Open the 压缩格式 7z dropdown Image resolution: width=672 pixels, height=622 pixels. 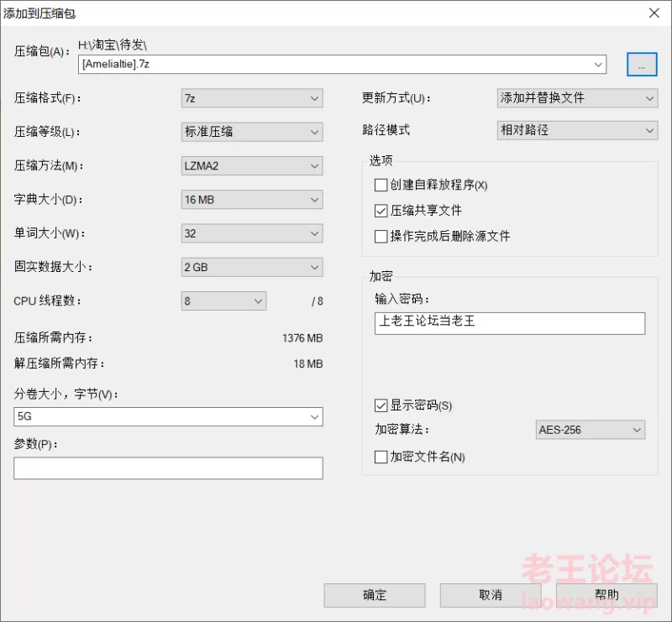(x=252, y=98)
